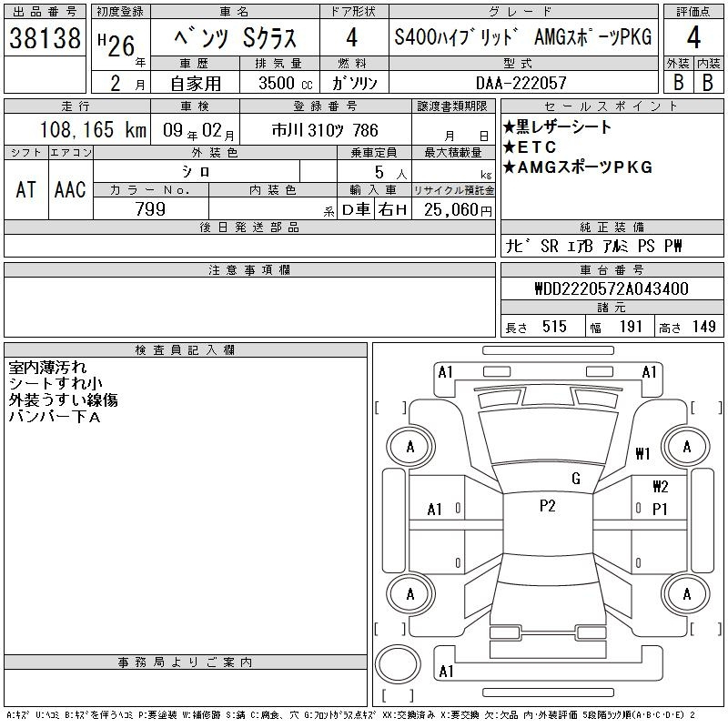Image resolution: width=728 pixels, height=728 pixels.
Task: Click the recycle deposit amount 25,060円
Action: (453, 210)
